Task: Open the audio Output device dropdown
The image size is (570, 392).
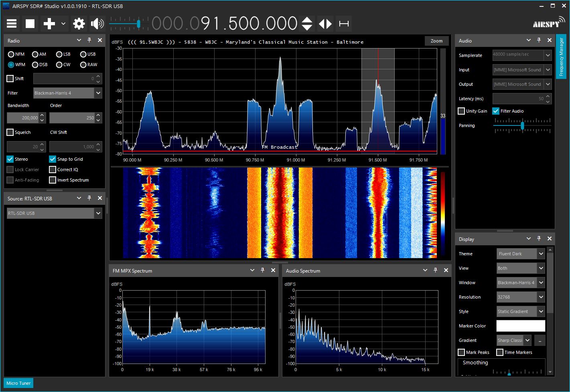Action: pos(522,84)
